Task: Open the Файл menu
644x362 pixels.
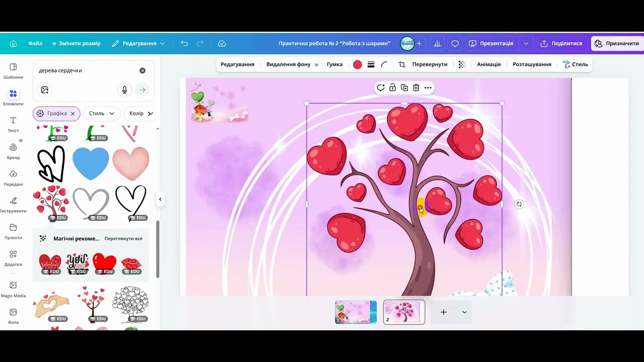Action: (35, 44)
